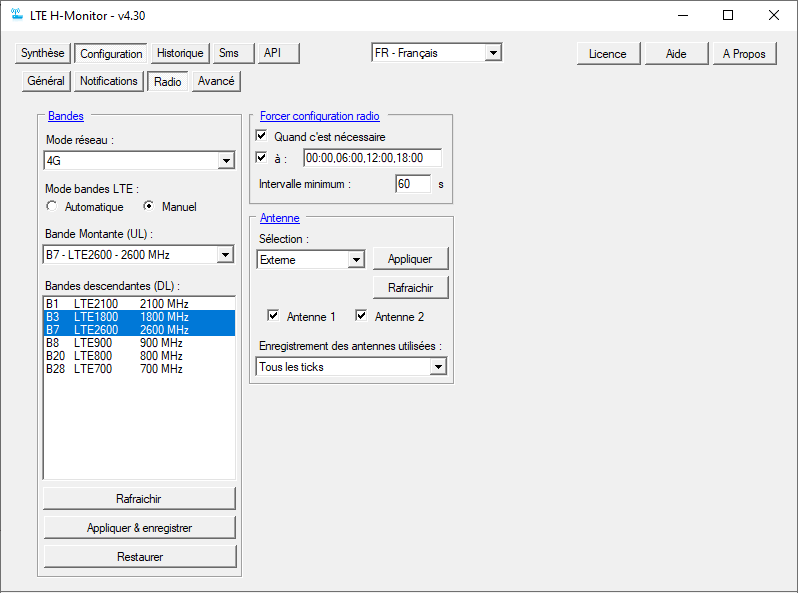Go to the Avancé sub-tab
This screenshot has height=593, width=798.
coord(216,82)
